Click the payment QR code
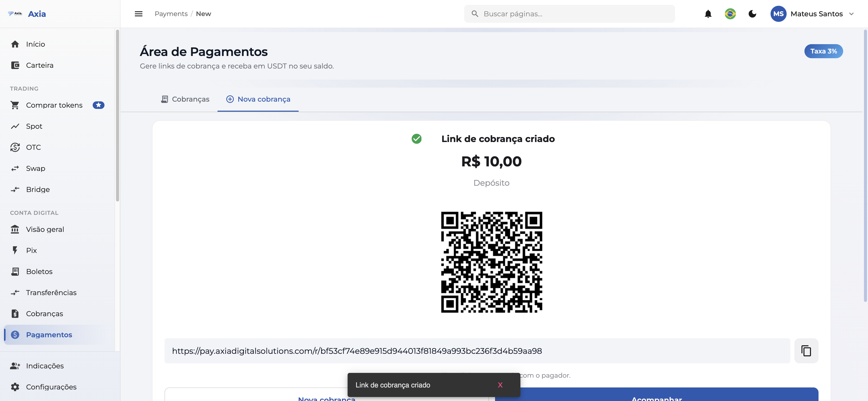868x401 pixels. pyautogui.click(x=491, y=262)
